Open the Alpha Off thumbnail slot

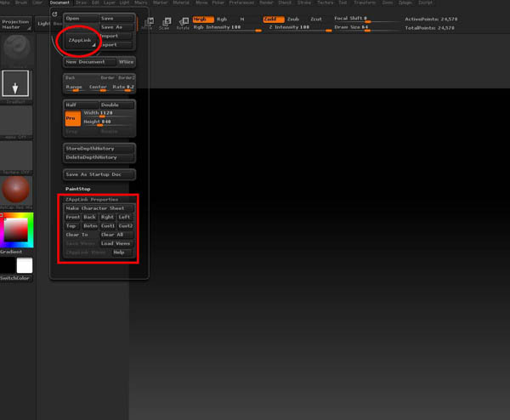[16, 121]
